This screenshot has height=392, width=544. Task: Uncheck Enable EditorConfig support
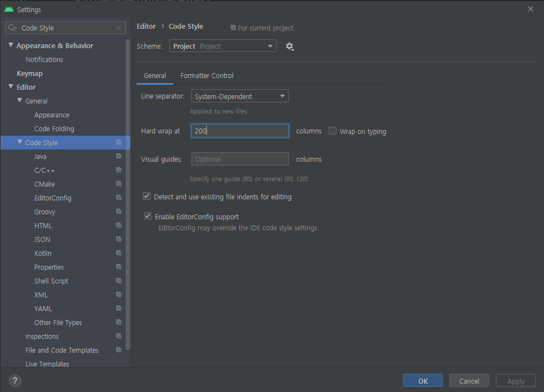(x=147, y=216)
